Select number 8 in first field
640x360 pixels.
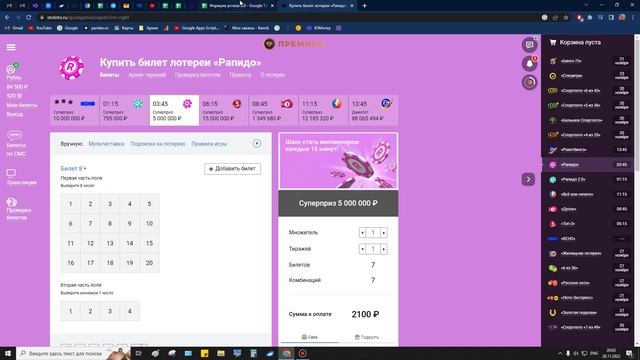pyautogui.click(x=110, y=224)
